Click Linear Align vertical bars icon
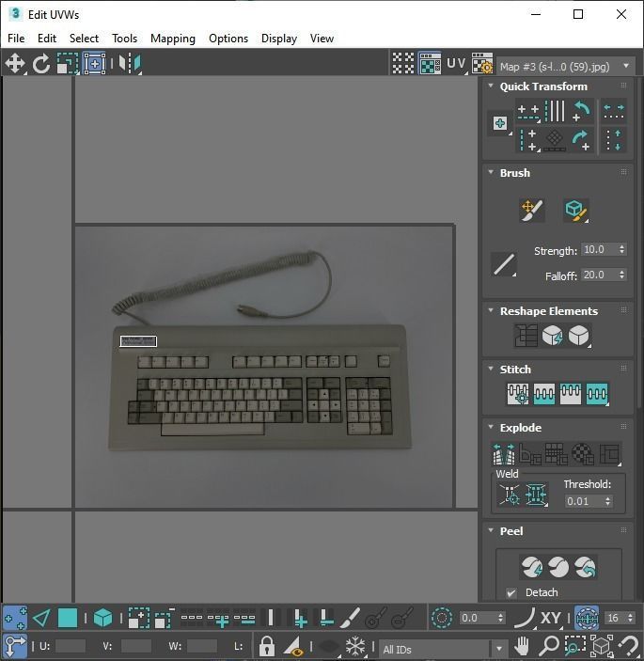 555,112
